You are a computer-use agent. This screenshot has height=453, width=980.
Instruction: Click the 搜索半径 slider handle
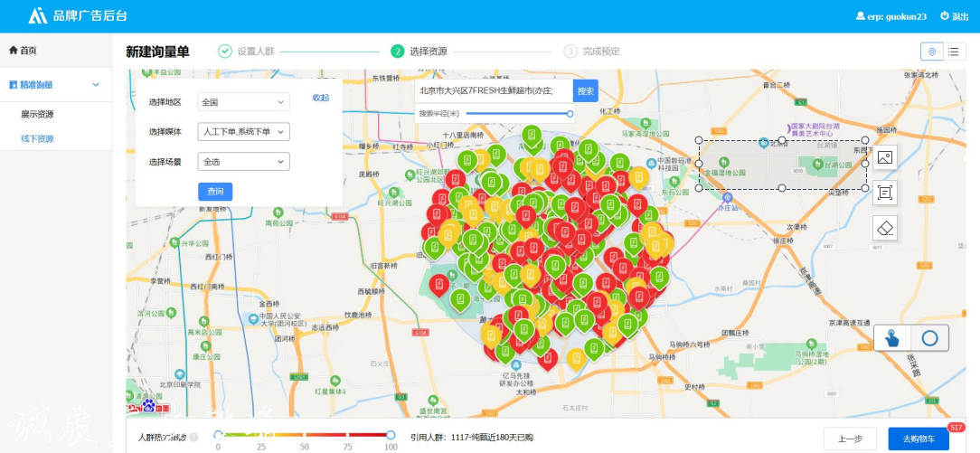pyautogui.click(x=570, y=114)
